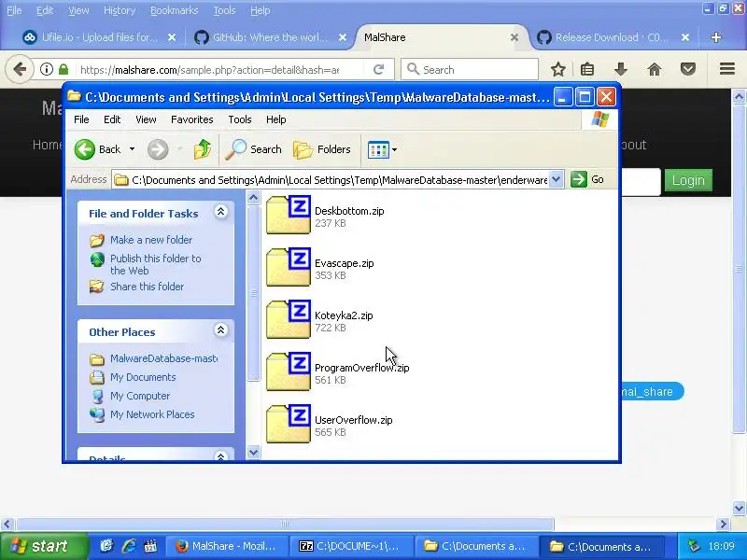Close the MalShare tab
Image resolution: width=747 pixels, height=560 pixels.
pos(514,37)
